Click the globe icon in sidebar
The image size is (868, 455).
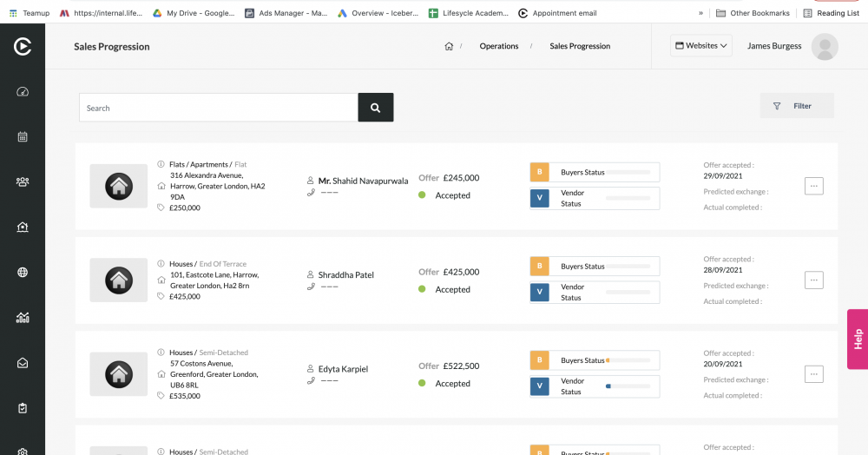pos(23,272)
